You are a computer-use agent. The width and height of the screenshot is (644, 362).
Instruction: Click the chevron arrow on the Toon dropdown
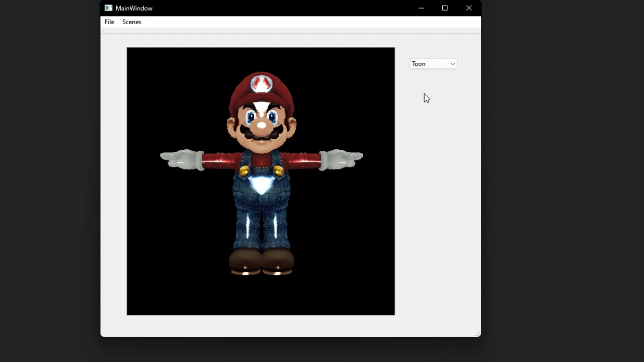[x=452, y=64]
